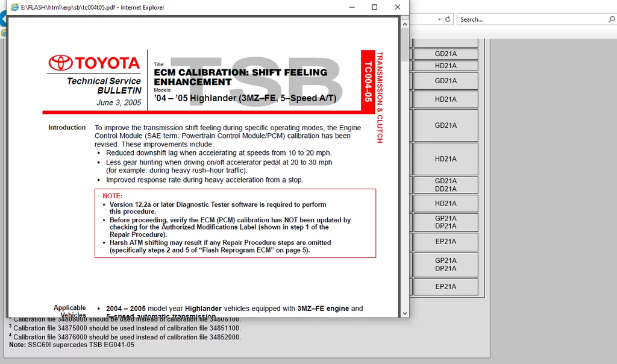Image resolution: width=617 pixels, height=364 pixels.
Task: Go back using the browser back arrow
Action: 2,19
